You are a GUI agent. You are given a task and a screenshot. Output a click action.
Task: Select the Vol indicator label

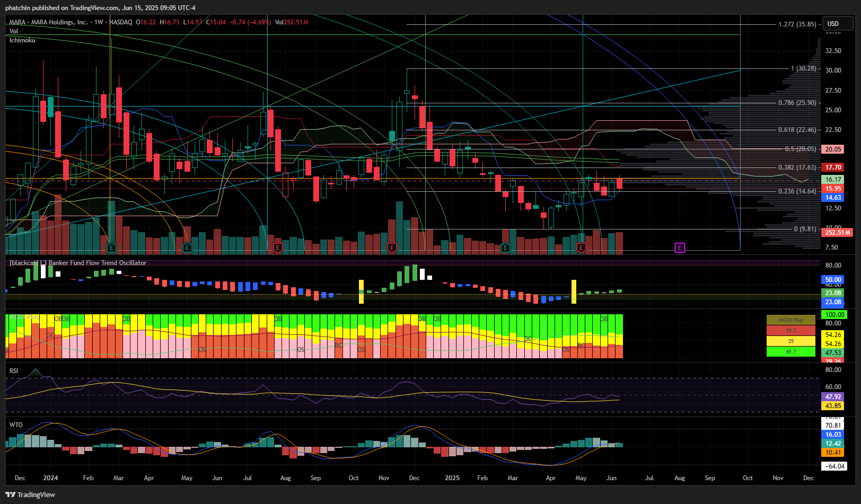14,31
